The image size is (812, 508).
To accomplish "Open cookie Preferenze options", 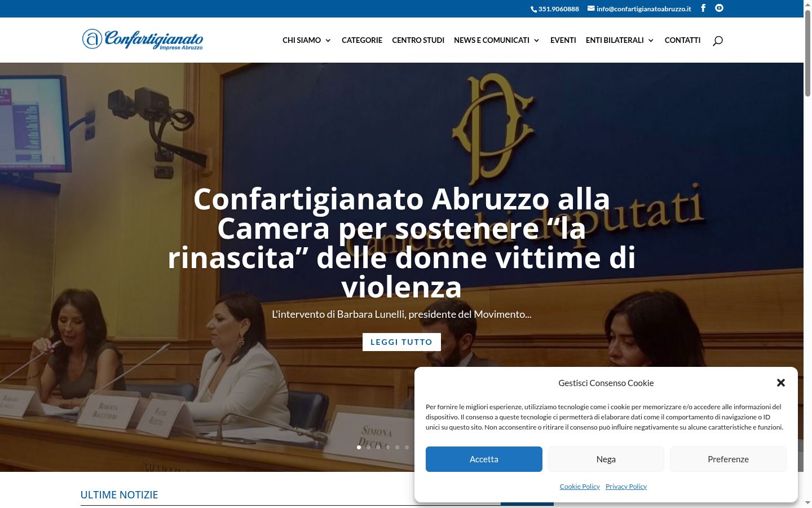I will click(728, 459).
